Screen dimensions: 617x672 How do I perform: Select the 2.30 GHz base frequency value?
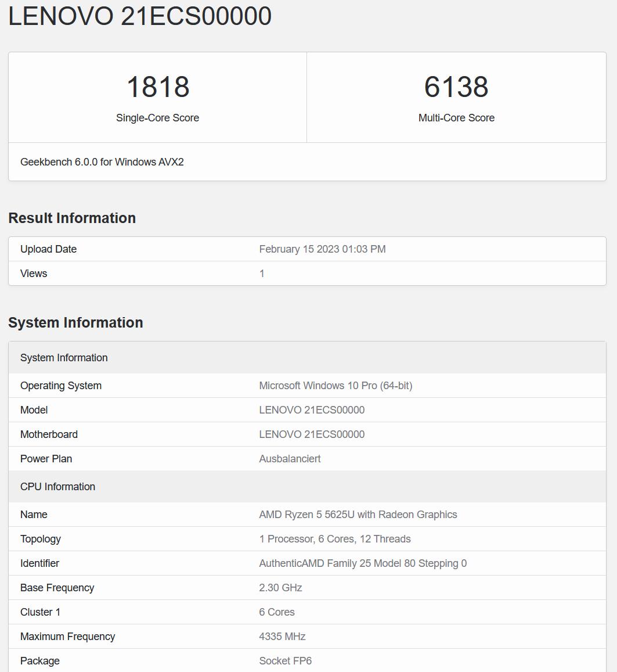pyautogui.click(x=280, y=588)
